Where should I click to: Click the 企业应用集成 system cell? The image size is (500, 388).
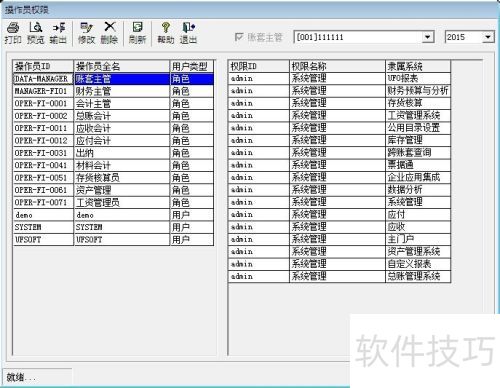pos(418,177)
